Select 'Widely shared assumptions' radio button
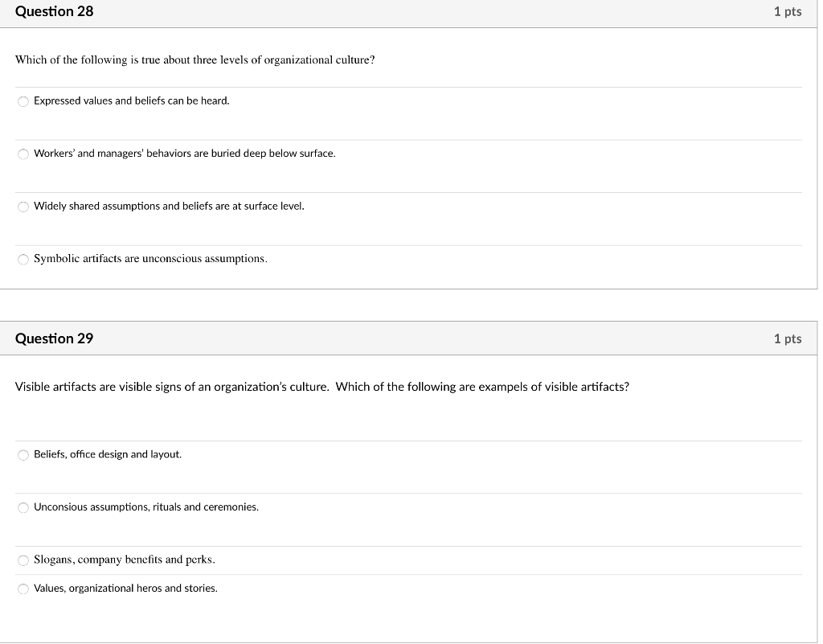 24,207
